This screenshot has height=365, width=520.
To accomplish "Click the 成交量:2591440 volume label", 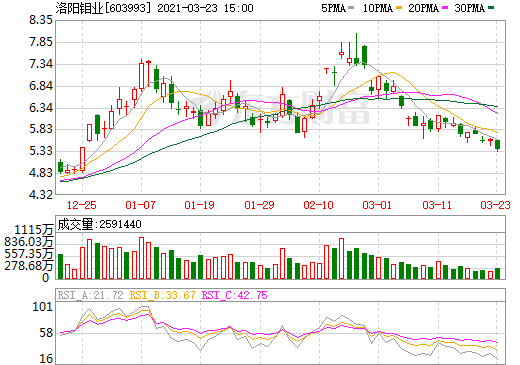I will click(x=99, y=224).
